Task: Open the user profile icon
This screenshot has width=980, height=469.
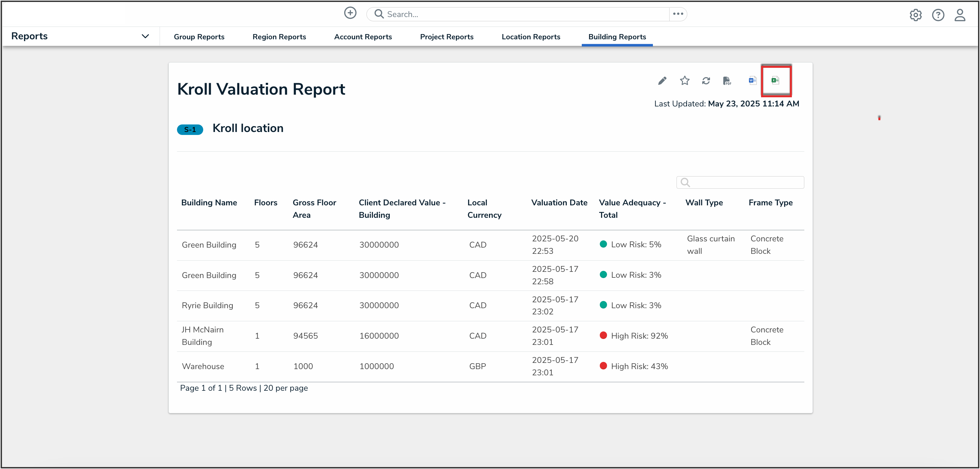Action: (x=960, y=15)
